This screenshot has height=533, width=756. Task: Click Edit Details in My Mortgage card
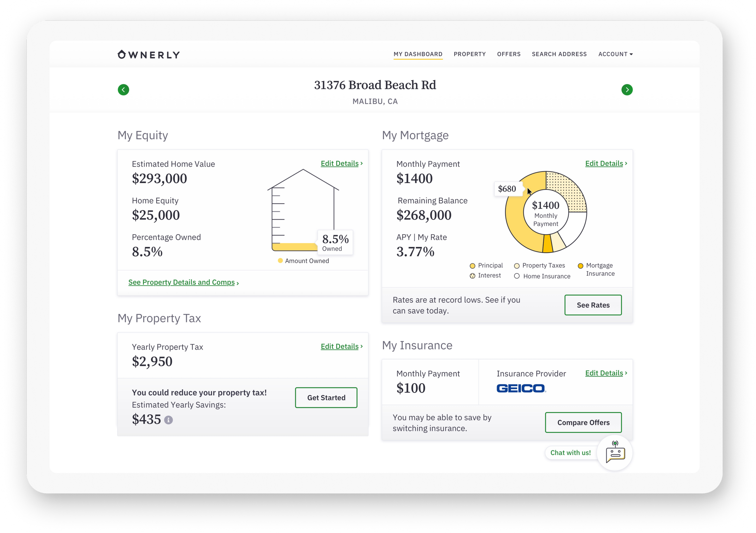(606, 163)
